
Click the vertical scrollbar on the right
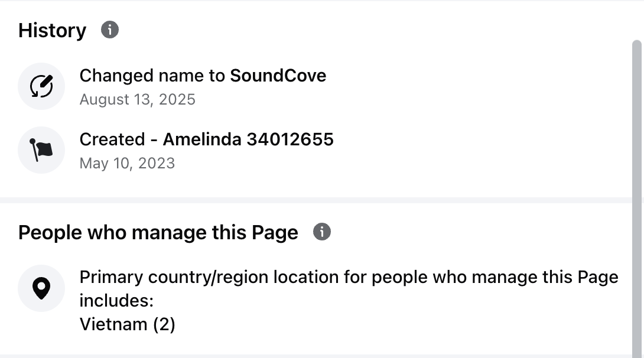636,177
